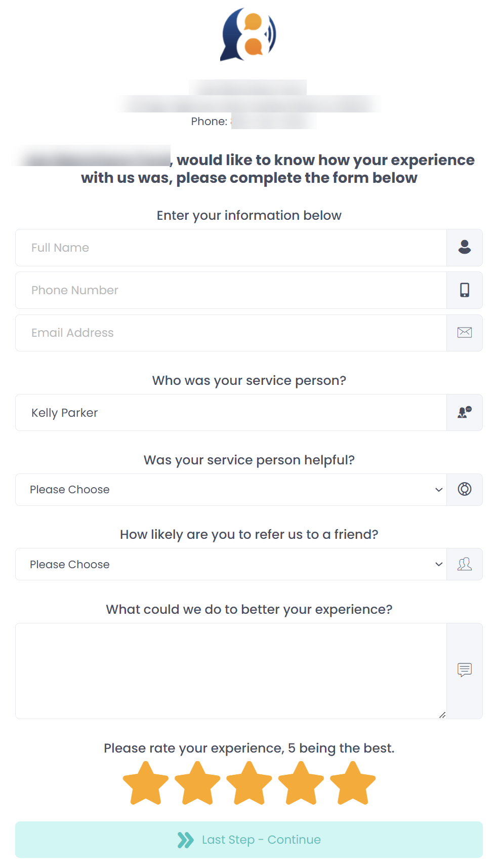Viewport: 497px width, 868px height.
Task: Click the better experience text area
Action: click(231, 670)
